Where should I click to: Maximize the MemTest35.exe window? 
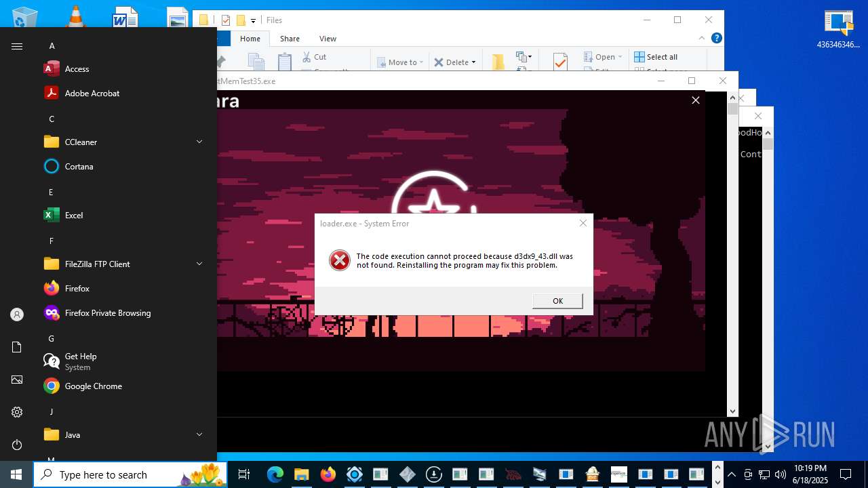pos(692,81)
